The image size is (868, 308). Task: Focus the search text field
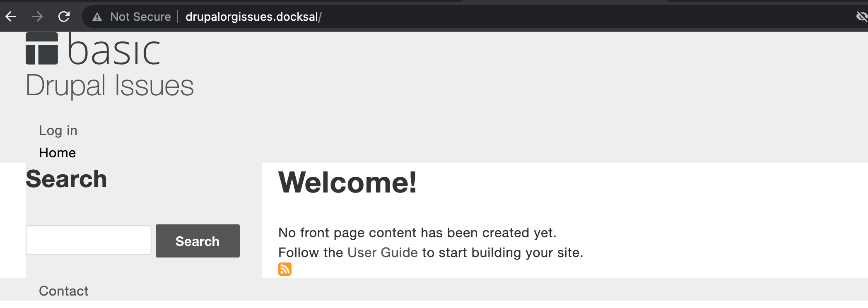click(89, 240)
